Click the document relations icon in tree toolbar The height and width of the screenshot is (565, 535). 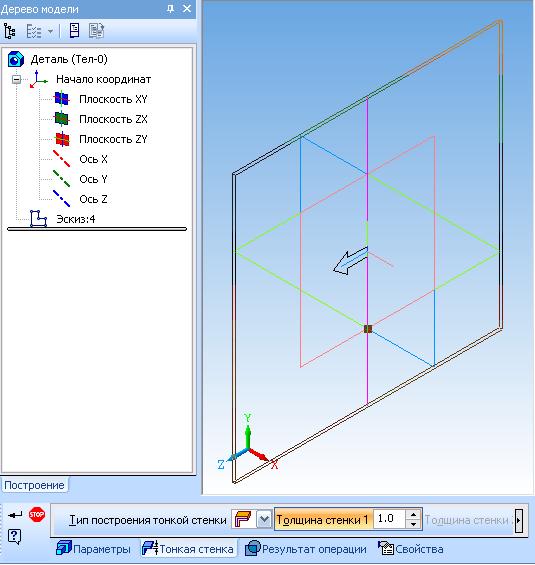[x=96, y=31]
